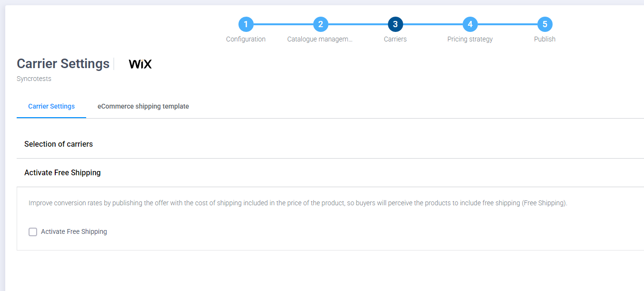Click the Carrier Settings page heading
This screenshot has width=644, height=291.
pos(63,64)
